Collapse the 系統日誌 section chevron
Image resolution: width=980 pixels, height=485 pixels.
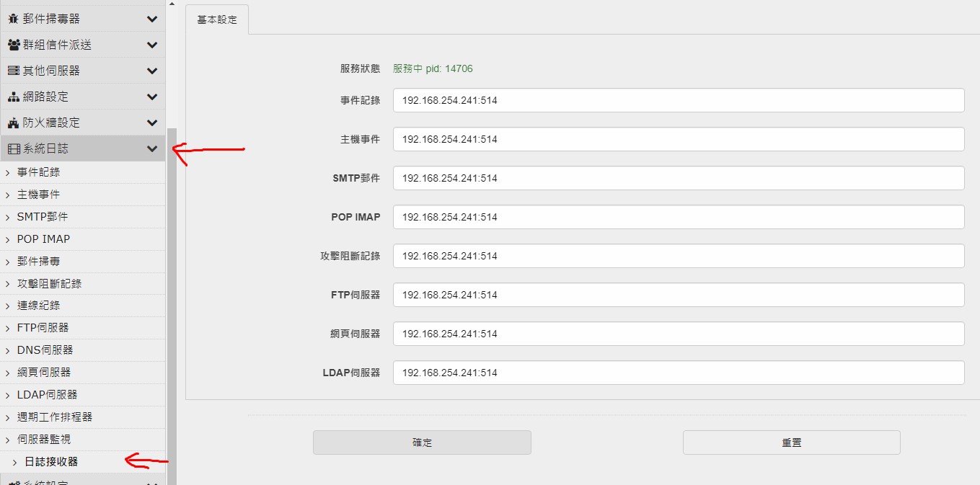[151, 148]
